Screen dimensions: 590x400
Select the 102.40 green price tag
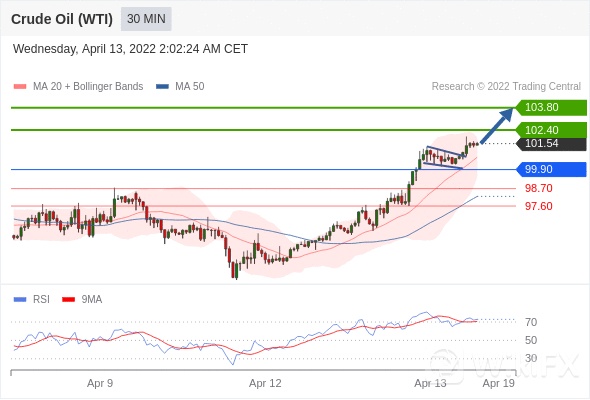point(551,130)
